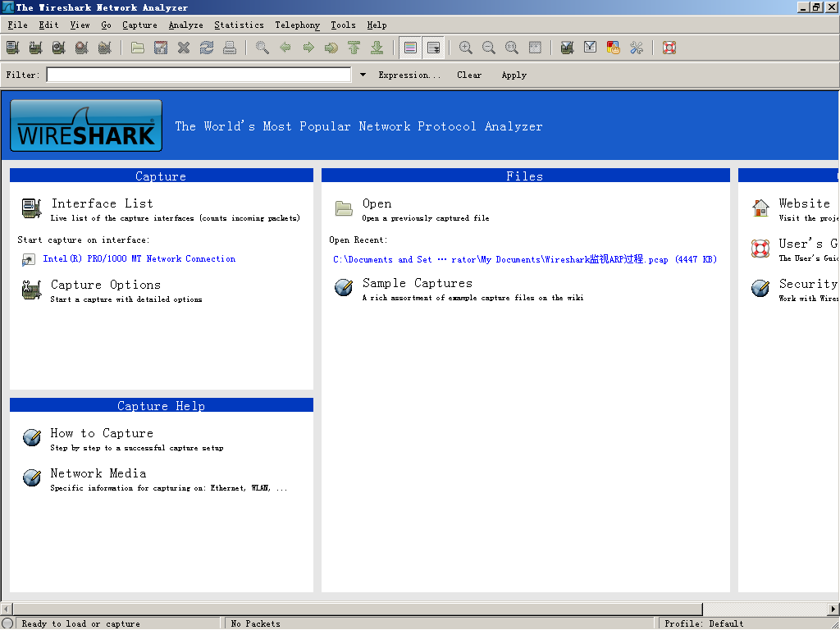Edit display filters toolbar icon
This screenshot has height=630, width=840.
[x=591, y=48]
